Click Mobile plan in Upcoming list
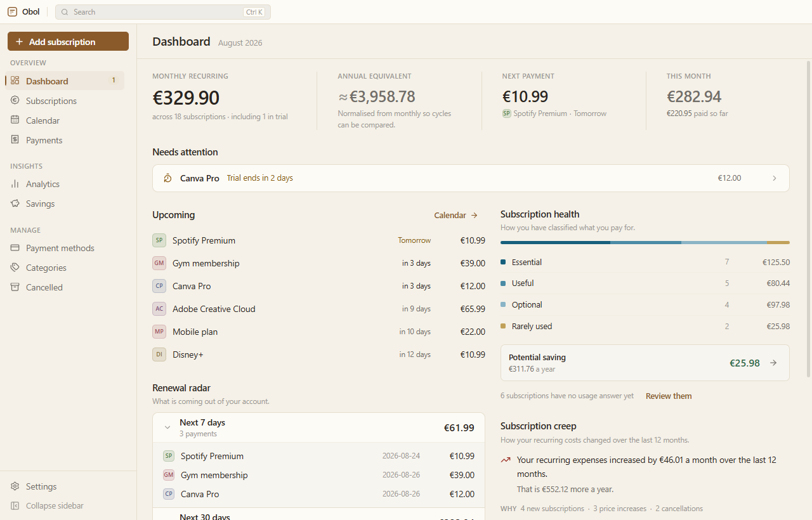The width and height of the screenshot is (812, 520). click(x=318, y=332)
